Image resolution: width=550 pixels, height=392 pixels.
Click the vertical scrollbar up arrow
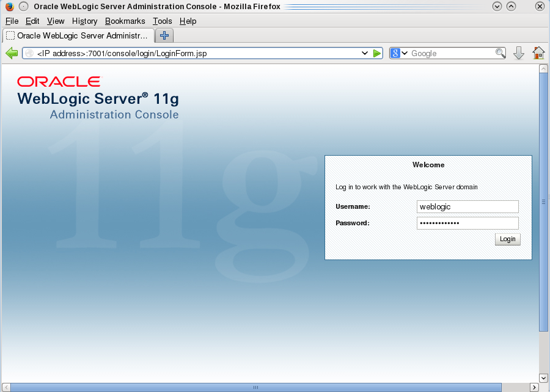coord(543,68)
